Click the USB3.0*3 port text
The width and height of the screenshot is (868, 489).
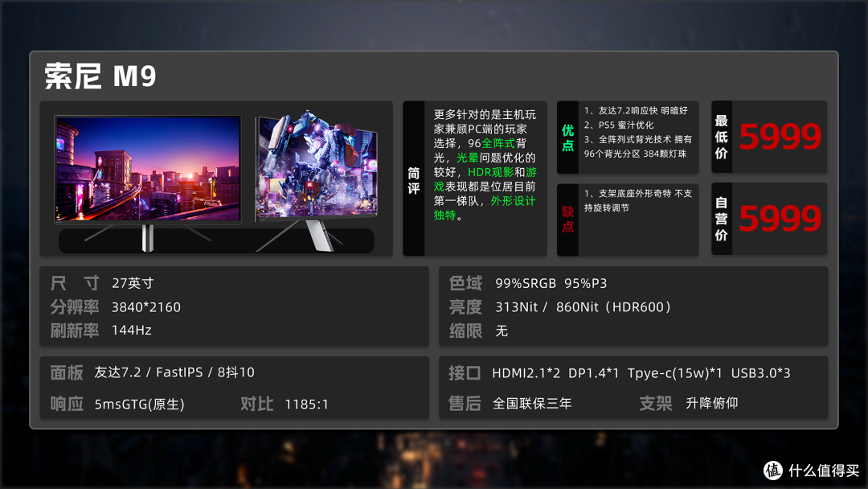coord(760,373)
